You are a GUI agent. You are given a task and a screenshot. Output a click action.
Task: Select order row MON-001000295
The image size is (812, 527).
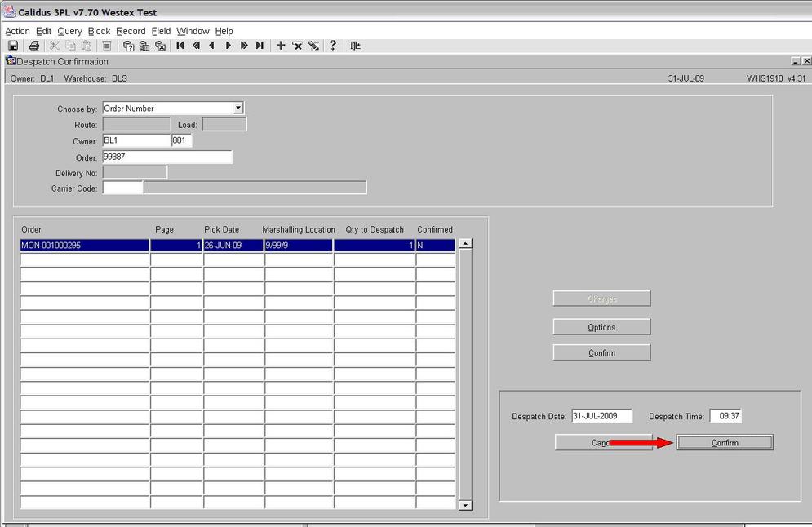[x=84, y=246]
